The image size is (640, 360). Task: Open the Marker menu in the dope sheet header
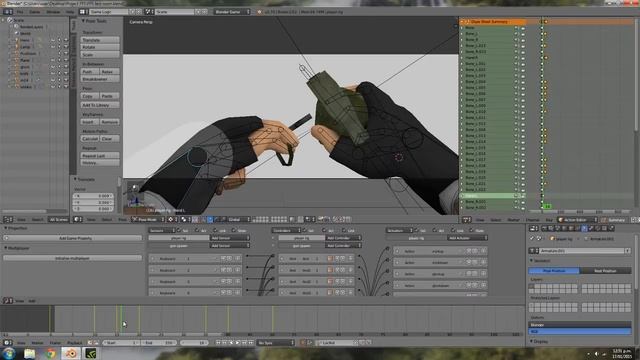(x=513, y=220)
